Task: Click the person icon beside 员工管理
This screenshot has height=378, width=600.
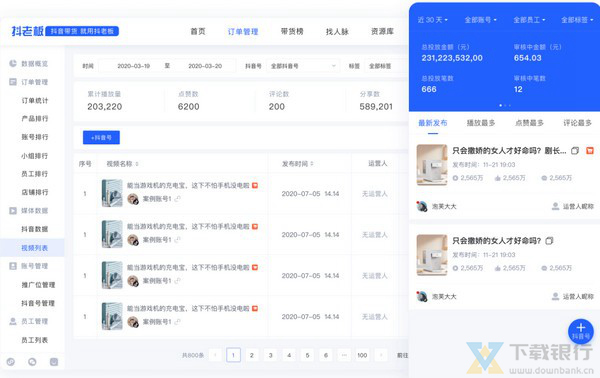Action: tap(13, 321)
